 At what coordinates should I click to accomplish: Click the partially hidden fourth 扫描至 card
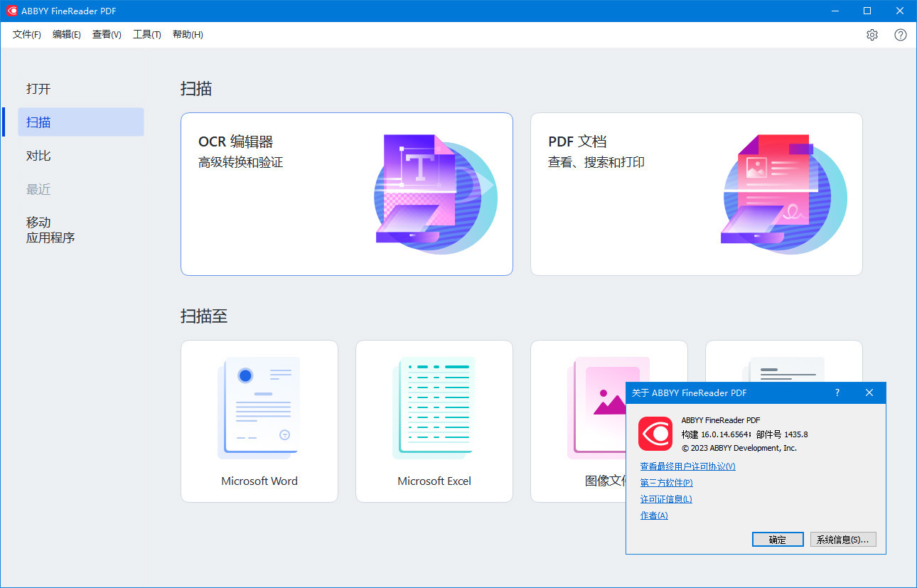783,360
